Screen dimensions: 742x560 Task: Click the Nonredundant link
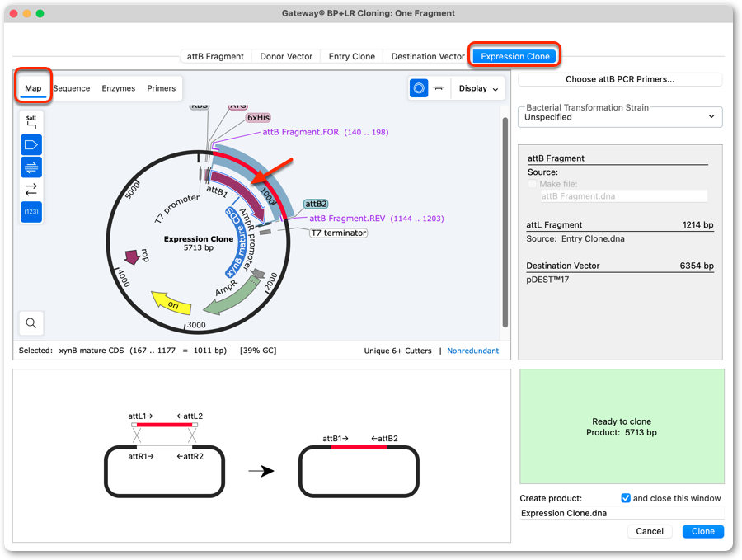(x=472, y=351)
